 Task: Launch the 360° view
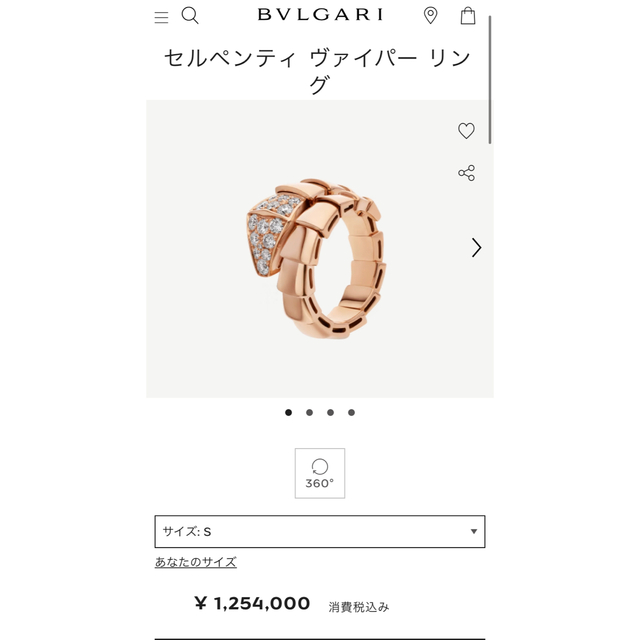pos(320,473)
